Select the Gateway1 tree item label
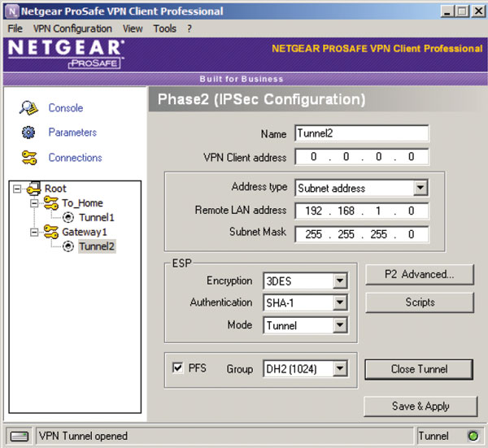488x448 pixels. pos(85,232)
